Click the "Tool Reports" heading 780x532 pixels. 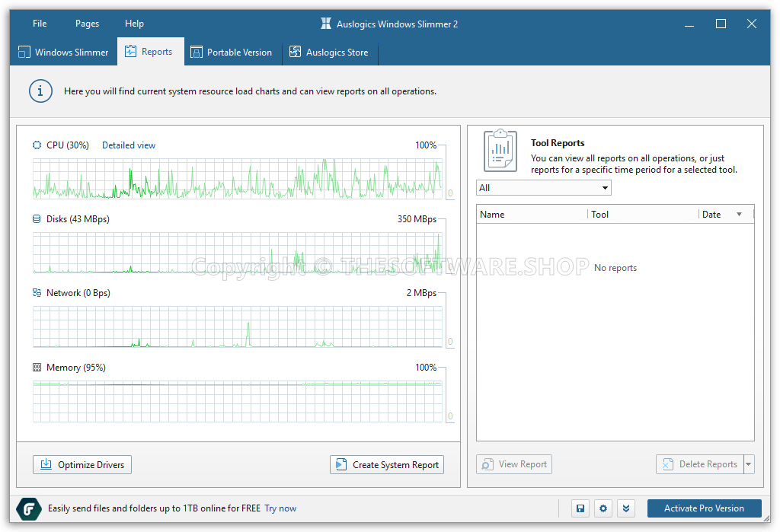coord(558,142)
